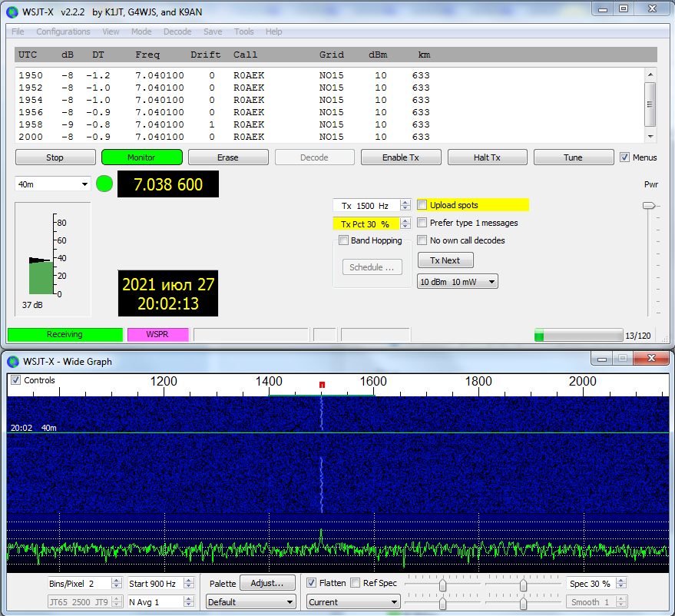
Task: Open the Default palette dropdown
Action: click(251, 602)
